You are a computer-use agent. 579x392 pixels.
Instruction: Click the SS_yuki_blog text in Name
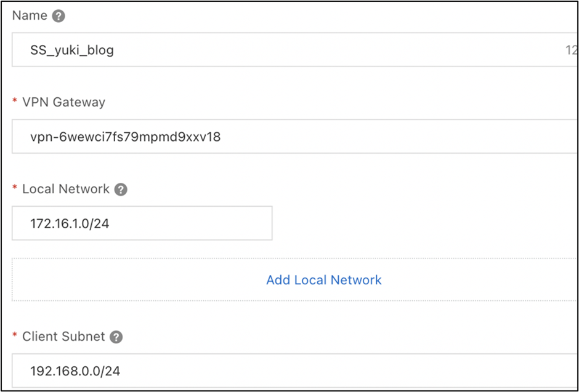pyautogui.click(x=72, y=50)
